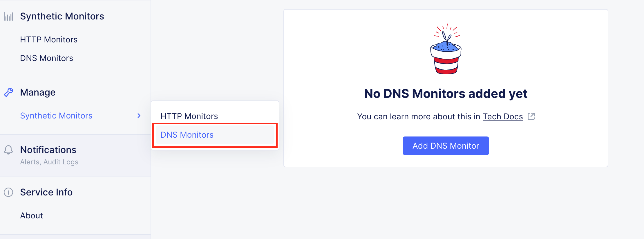The image size is (644, 239).
Task: Click the Notifications bell icon
Action: point(8,150)
